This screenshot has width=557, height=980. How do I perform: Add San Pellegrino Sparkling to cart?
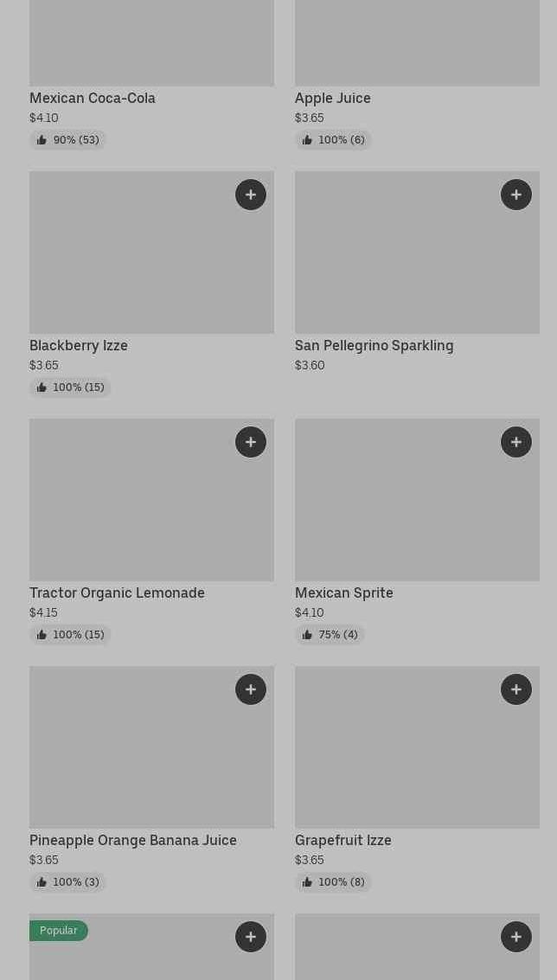516,195
